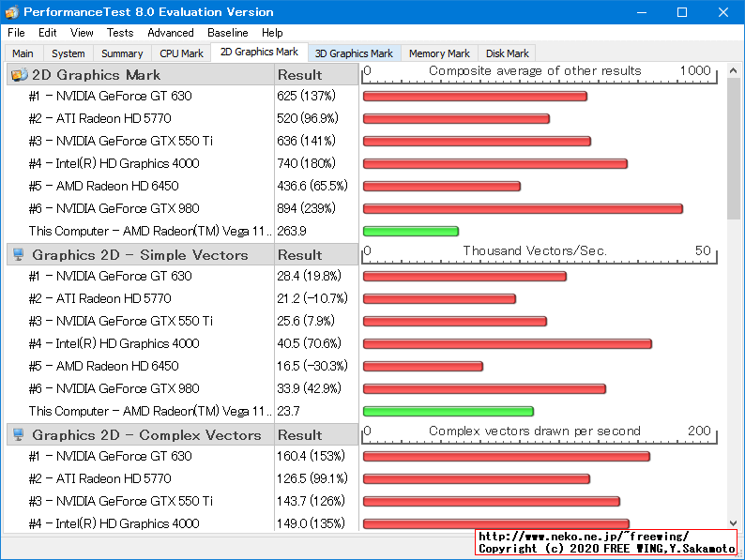Maximize the PerformanceTest window
Screen dimensions: 745x560
point(681,12)
